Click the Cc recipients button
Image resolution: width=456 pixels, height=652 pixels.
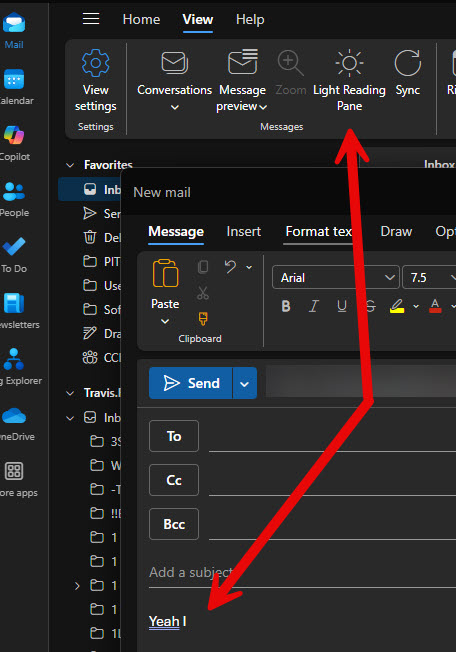174,480
